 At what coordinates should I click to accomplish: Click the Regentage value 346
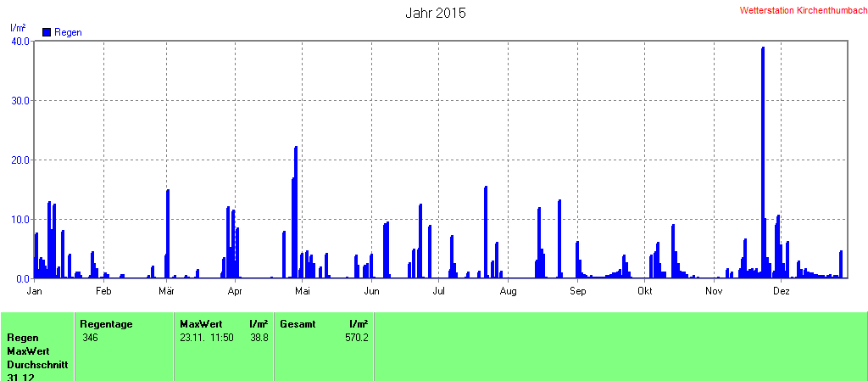click(x=91, y=338)
